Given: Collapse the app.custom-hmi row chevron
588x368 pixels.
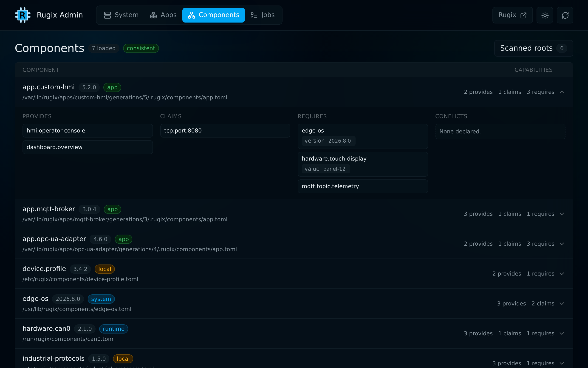Looking at the screenshot, I should tap(562, 92).
